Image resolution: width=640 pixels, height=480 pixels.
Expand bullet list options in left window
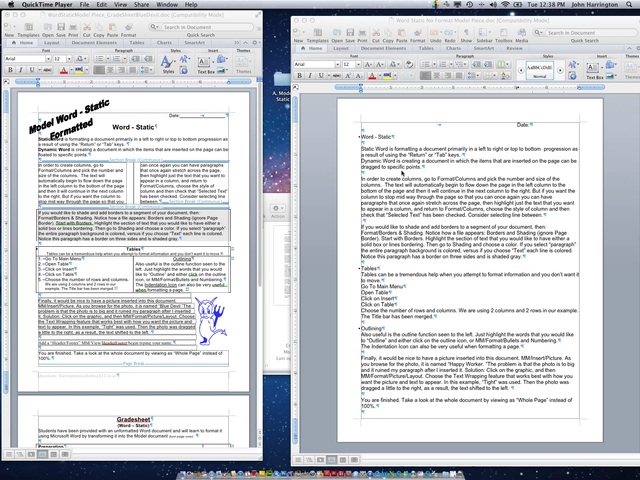(108, 59)
